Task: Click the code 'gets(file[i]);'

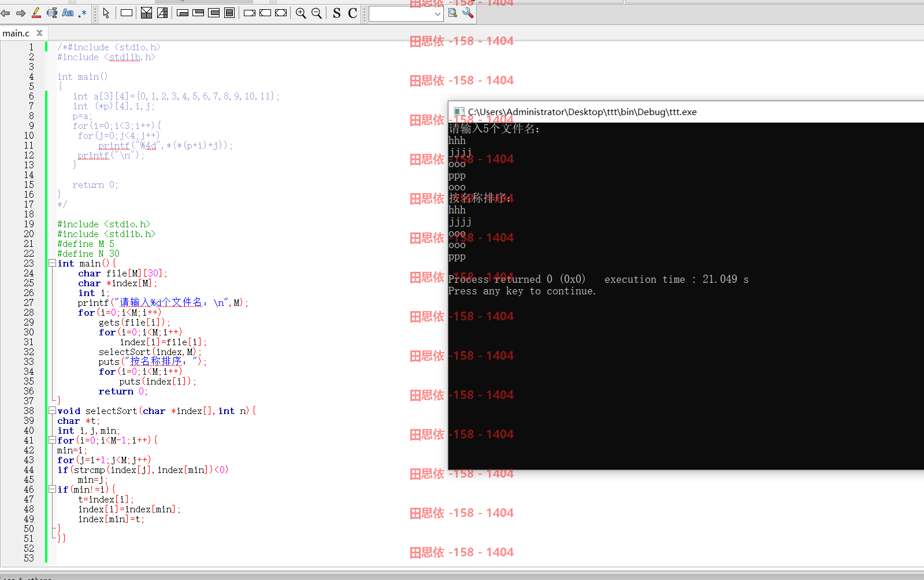Action: [x=135, y=322]
